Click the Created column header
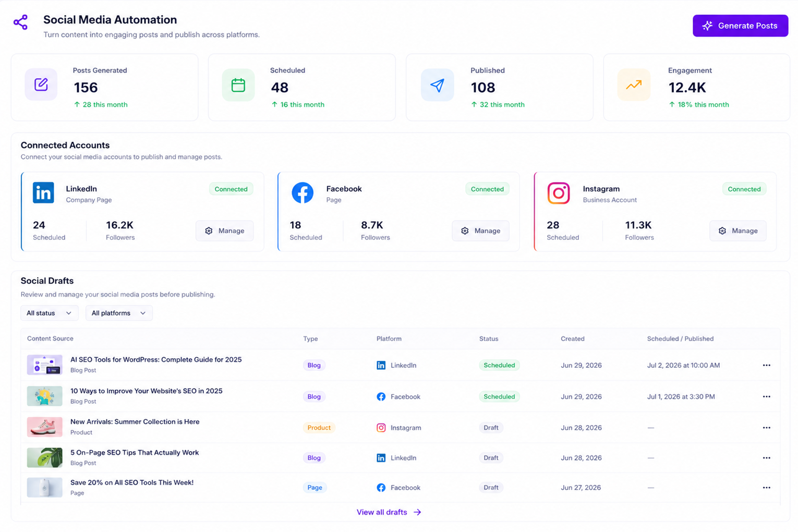 tap(573, 338)
